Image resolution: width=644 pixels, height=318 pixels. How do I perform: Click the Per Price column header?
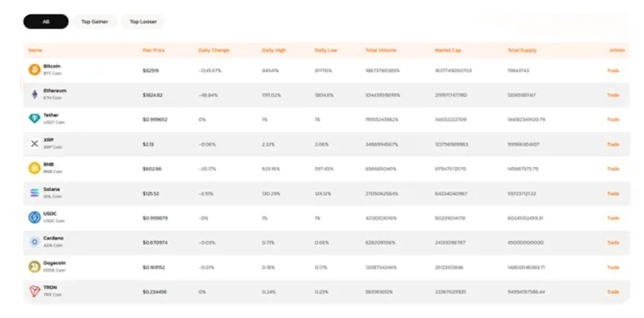[152, 50]
